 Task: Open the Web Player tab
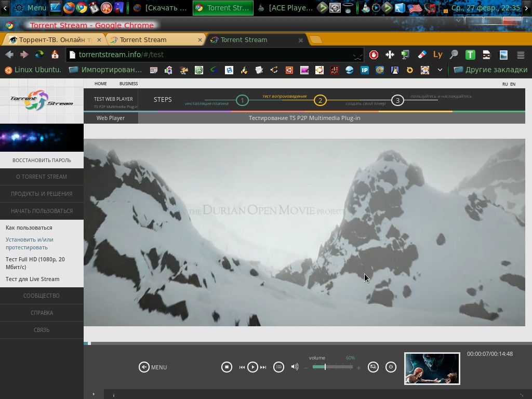click(x=111, y=118)
